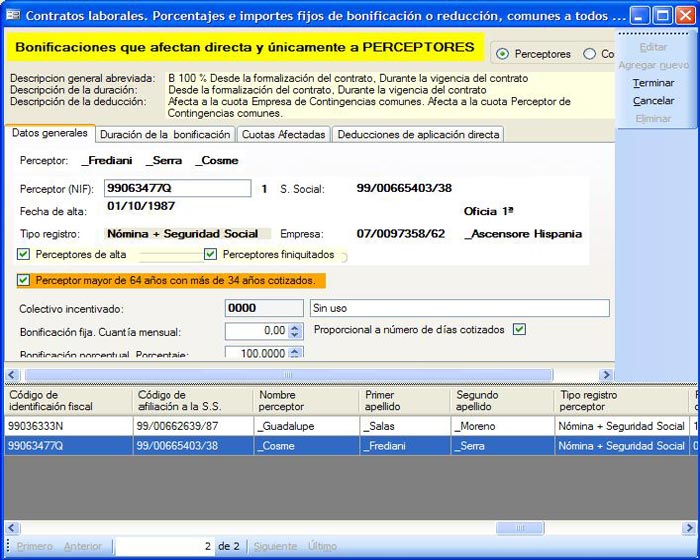
Task: Sort by 'Primer apellido' column header
Action: pyautogui.click(x=403, y=401)
